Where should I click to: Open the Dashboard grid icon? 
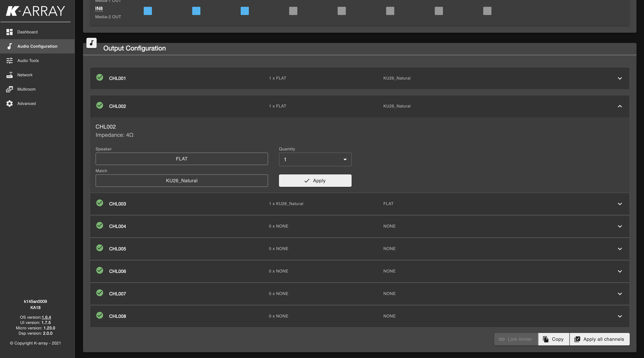pyautogui.click(x=10, y=32)
